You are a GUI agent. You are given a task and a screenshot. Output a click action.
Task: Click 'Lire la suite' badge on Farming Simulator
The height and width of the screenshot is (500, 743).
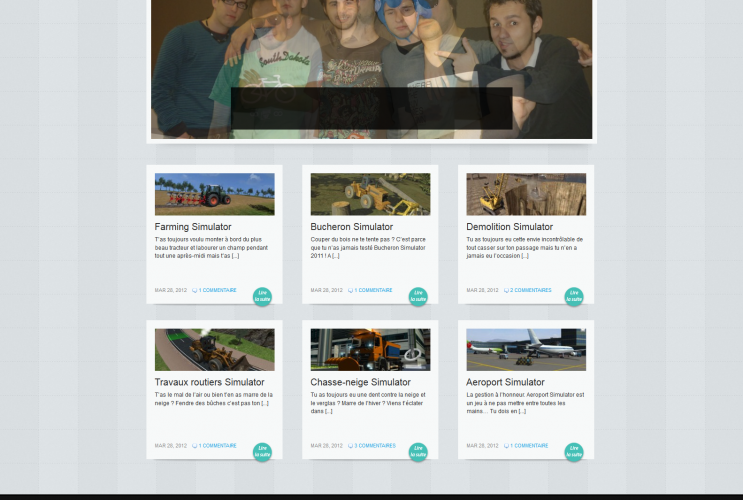[262, 297]
